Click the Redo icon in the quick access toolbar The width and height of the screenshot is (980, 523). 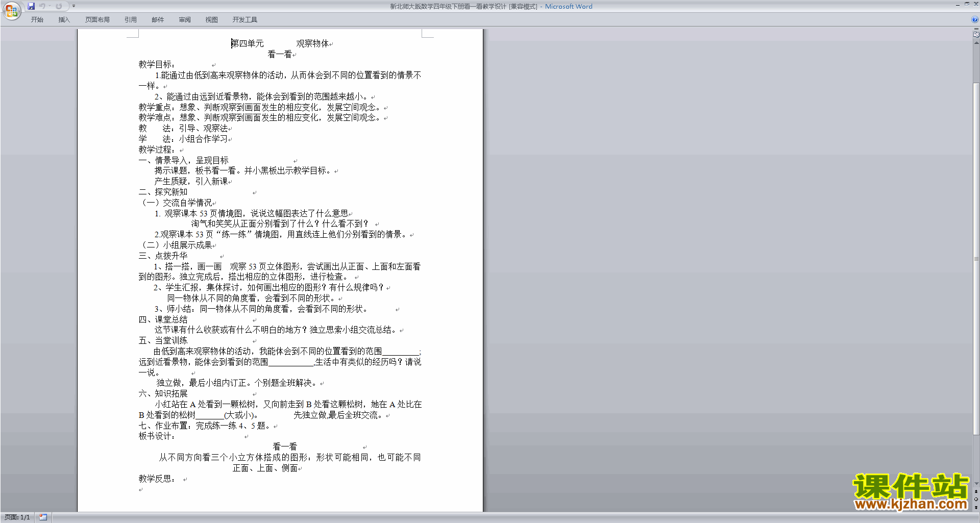pyautogui.click(x=59, y=6)
